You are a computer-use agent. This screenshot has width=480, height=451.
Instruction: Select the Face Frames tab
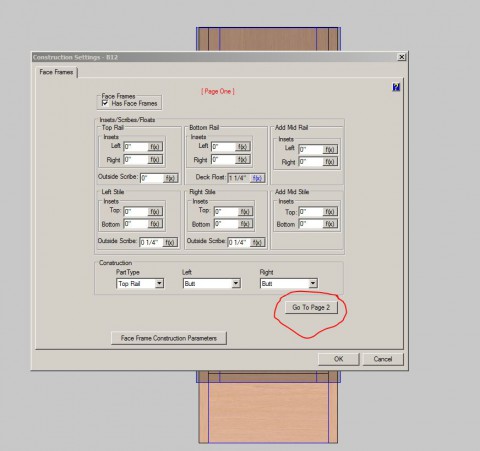click(56, 72)
